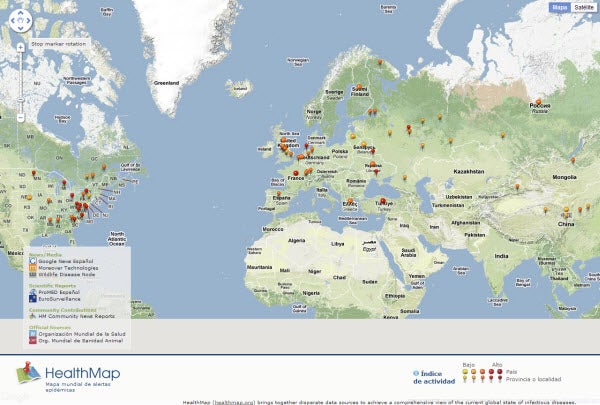600x405 pixels.
Task: Click the Mongolia label on the map
Action: (x=564, y=177)
